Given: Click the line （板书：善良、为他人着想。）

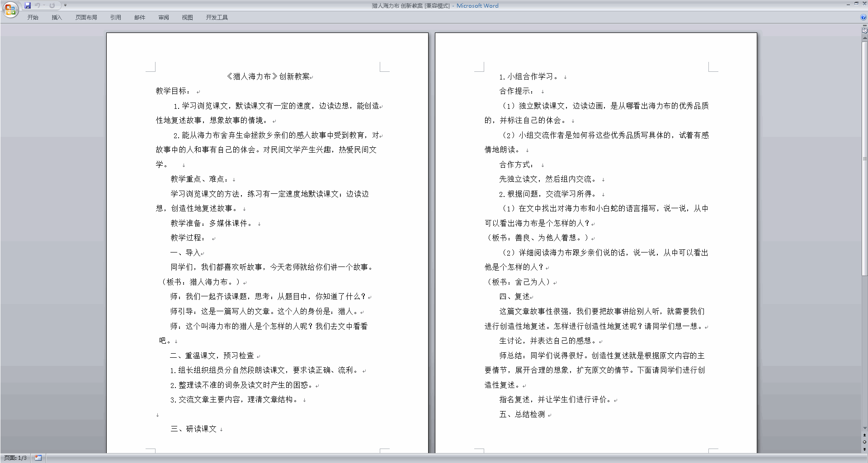Looking at the screenshot, I should [537, 238].
